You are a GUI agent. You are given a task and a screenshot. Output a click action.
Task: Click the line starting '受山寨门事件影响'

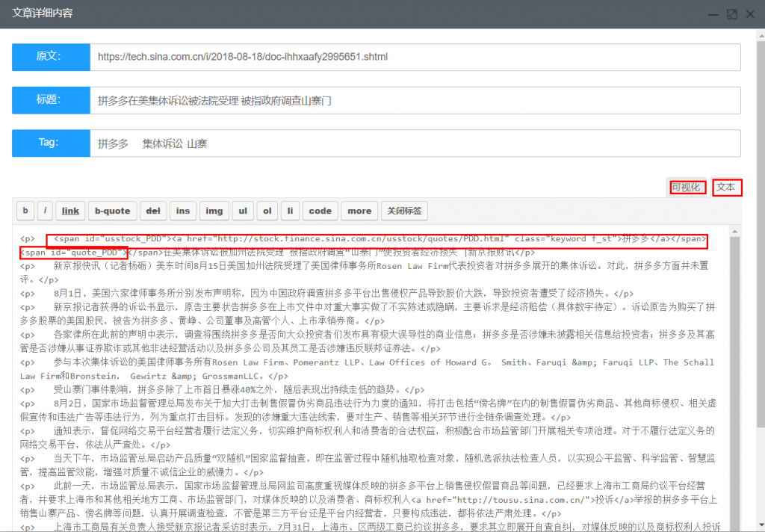pyautogui.click(x=223, y=390)
